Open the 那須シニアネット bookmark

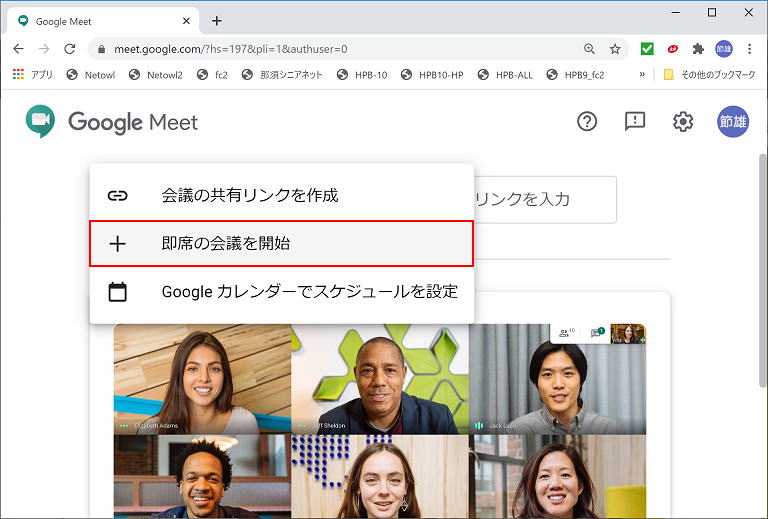(x=282, y=74)
